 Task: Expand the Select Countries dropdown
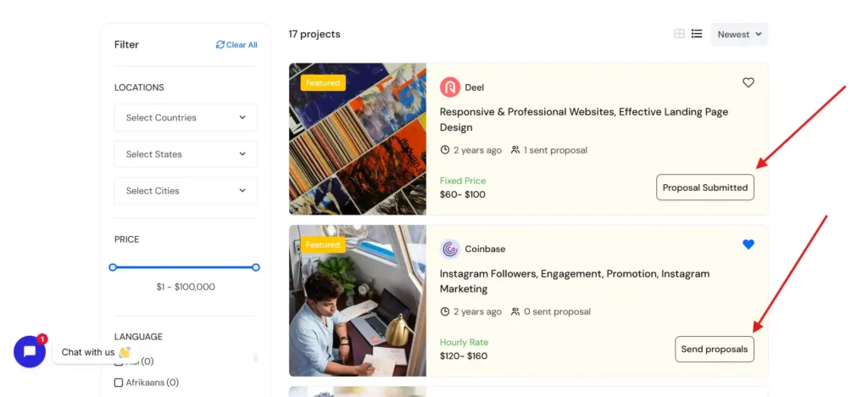coord(186,118)
